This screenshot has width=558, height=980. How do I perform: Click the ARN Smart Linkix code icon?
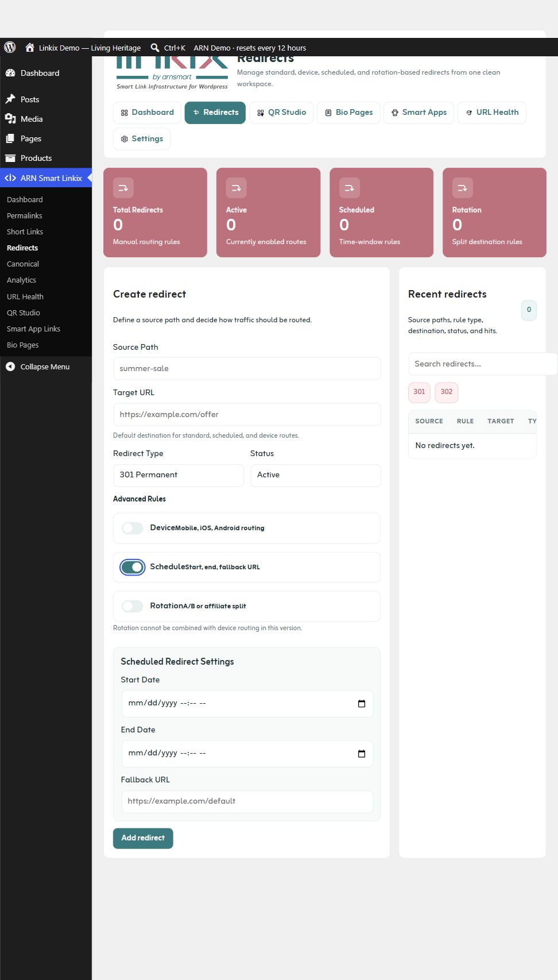(10, 178)
